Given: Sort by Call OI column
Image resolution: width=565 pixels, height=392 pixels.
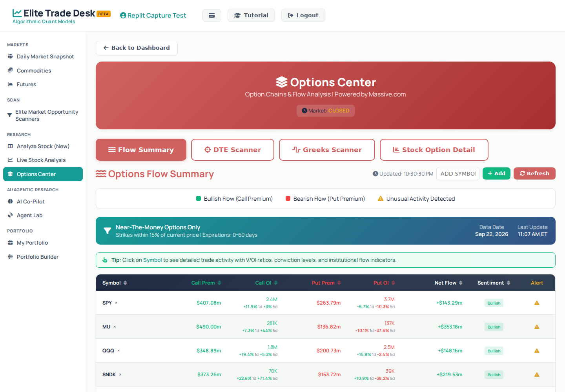Looking at the screenshot, I should 266,283.
